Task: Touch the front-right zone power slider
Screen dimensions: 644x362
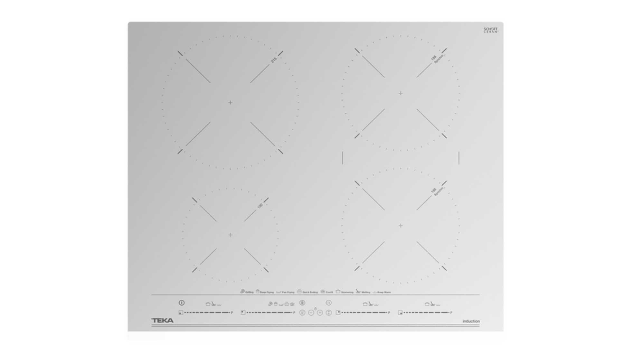Action: 426,312
